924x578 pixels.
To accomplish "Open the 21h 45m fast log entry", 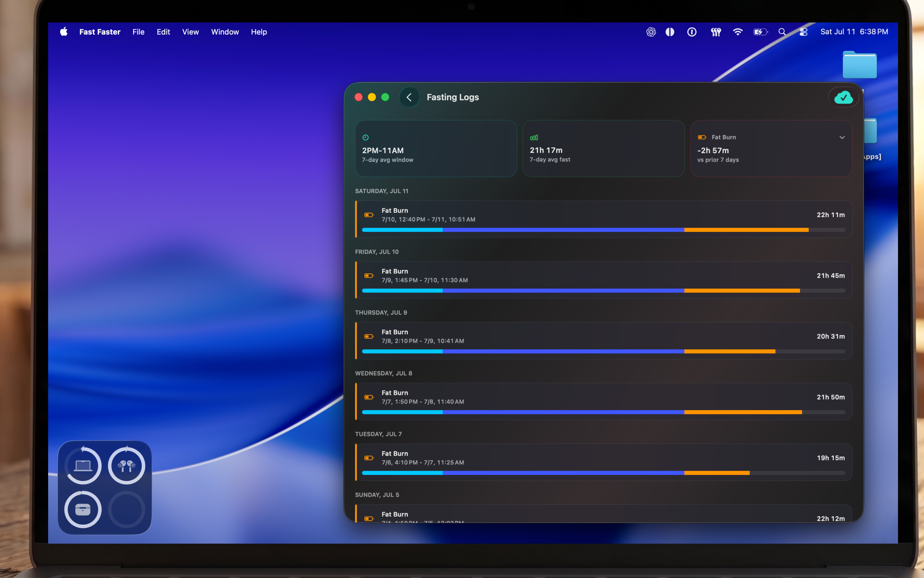I will point(603,280).
